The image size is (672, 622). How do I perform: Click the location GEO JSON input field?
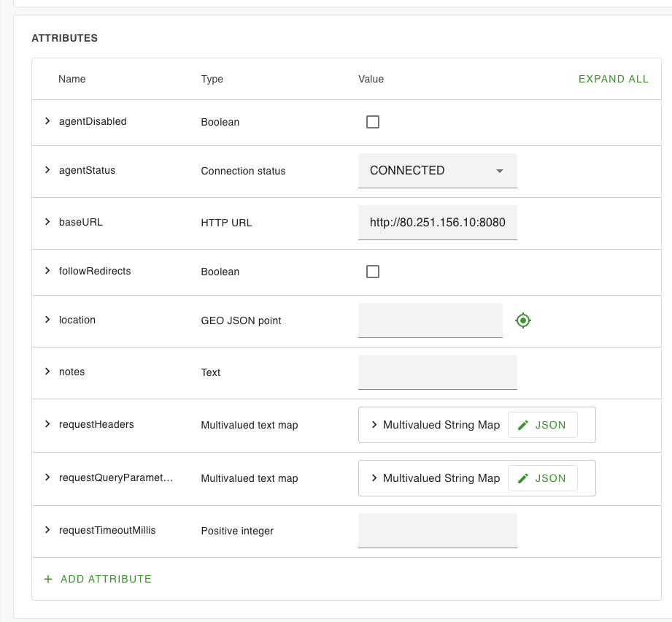(430, 320)
